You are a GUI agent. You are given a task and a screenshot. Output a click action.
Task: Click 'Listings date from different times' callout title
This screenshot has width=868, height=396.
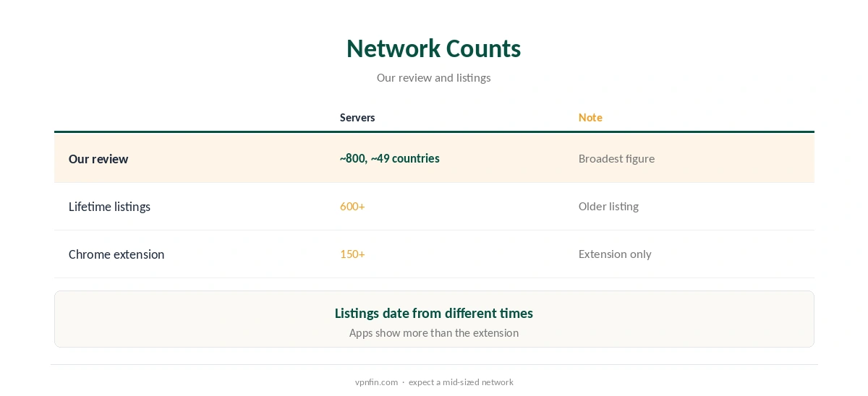pyautogui.click(x=433, y=314)
